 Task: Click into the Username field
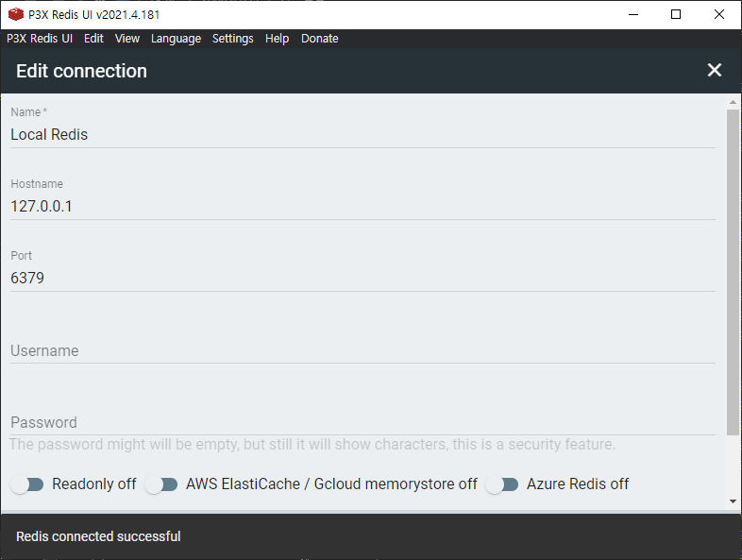[x=363, y=350]
